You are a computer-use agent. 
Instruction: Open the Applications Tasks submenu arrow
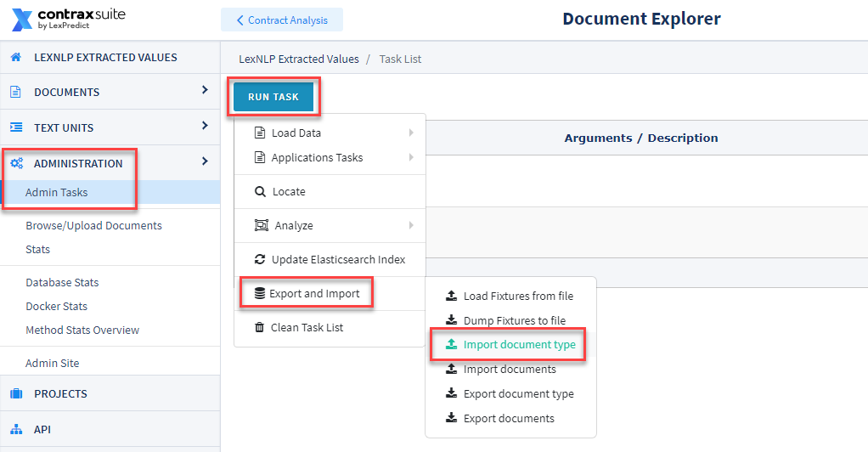pyautogui.click(x=411, y=157)
